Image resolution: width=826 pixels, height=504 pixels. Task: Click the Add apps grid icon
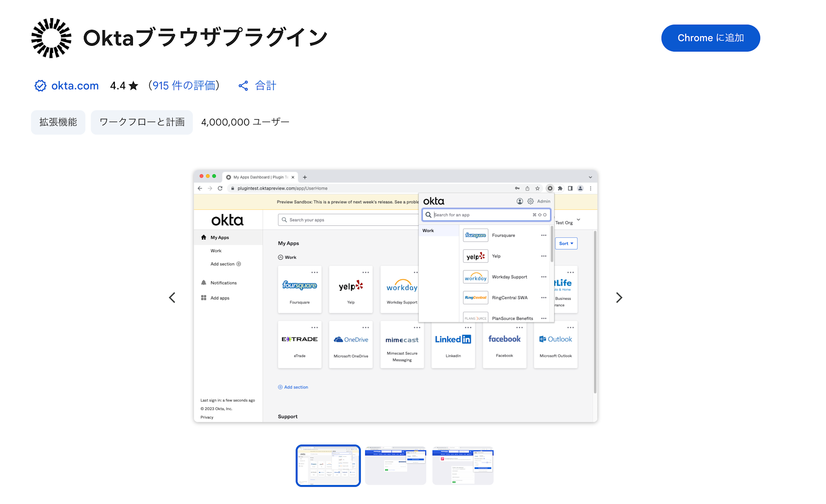point(203,298)
